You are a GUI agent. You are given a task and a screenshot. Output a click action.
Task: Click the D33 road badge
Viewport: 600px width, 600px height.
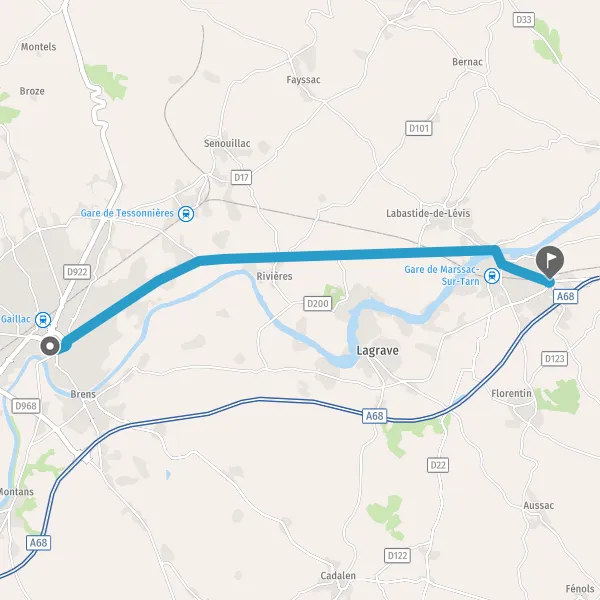tap(523, 20)
